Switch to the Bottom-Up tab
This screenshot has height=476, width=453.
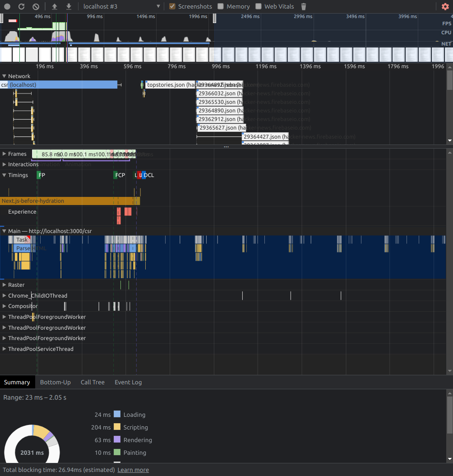(x=55, y=382)
